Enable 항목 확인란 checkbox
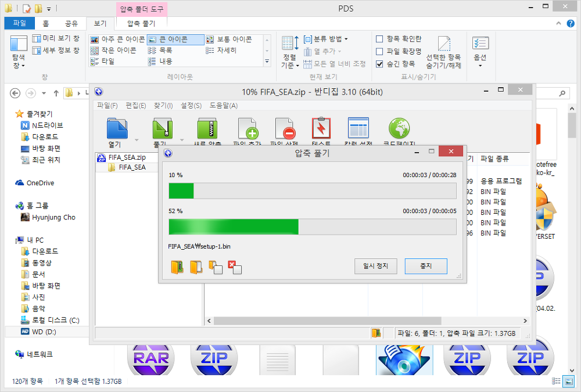 click(379, 39)
